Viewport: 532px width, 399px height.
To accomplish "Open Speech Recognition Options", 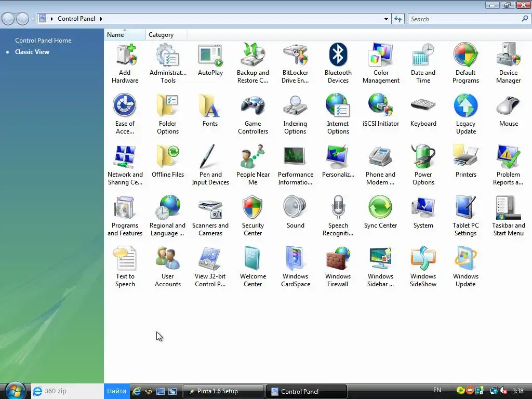I will point(338,216).
